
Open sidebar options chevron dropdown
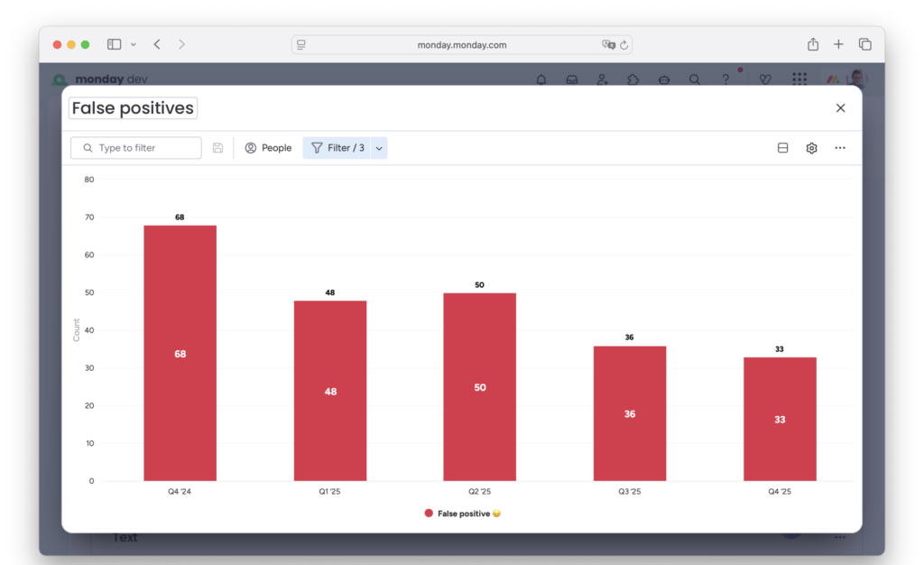(x=134, y=44)
